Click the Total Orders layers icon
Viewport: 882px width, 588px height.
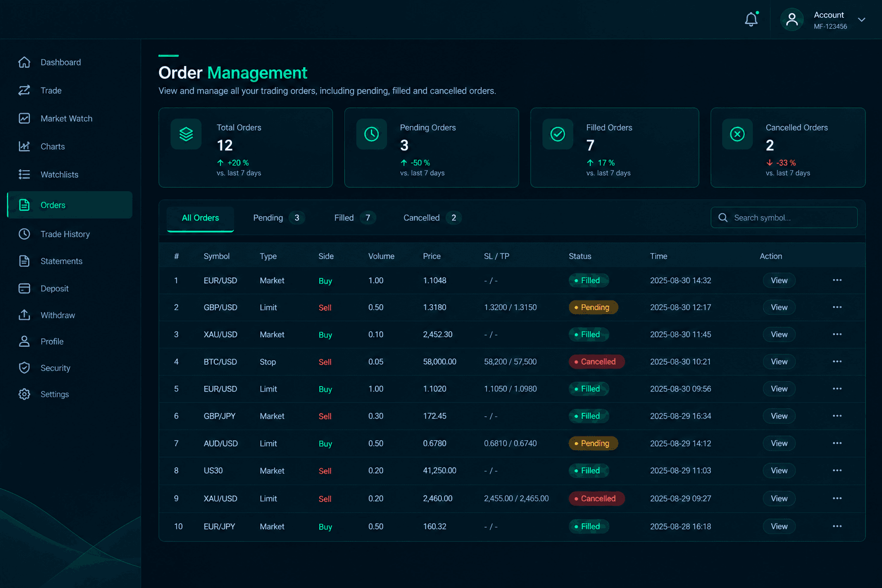coord(186,134)
